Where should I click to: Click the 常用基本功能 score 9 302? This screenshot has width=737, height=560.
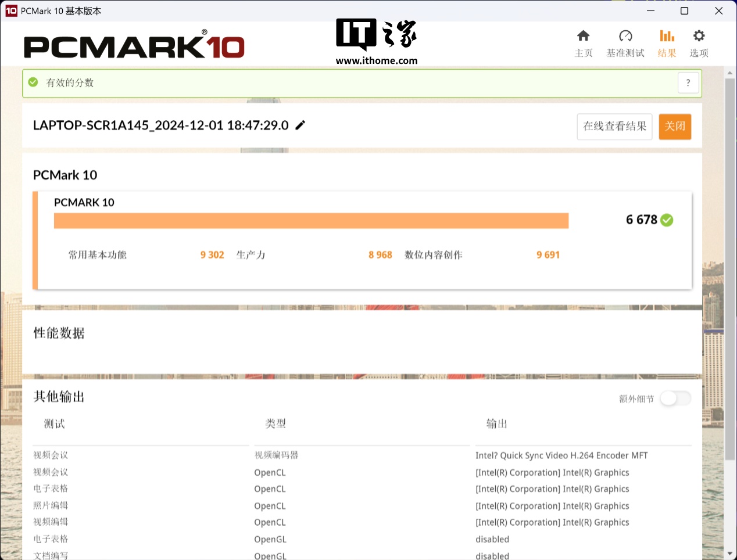(212, 255)
